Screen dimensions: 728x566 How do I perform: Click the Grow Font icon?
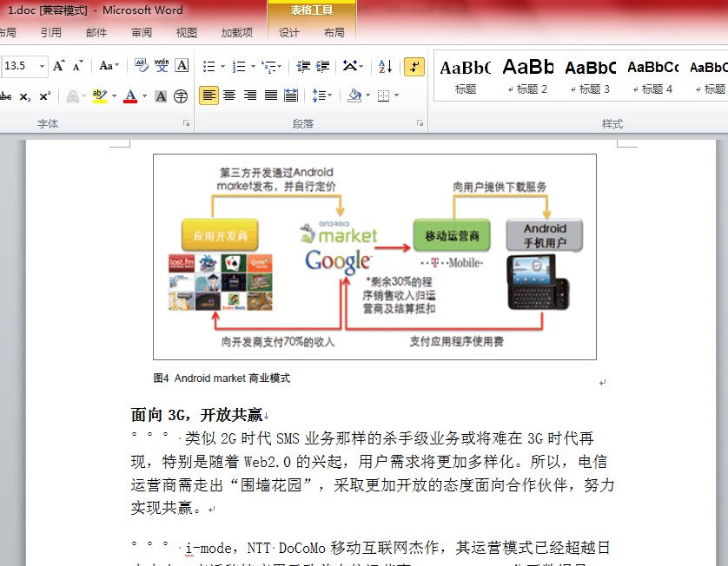[x=58, y=66]
